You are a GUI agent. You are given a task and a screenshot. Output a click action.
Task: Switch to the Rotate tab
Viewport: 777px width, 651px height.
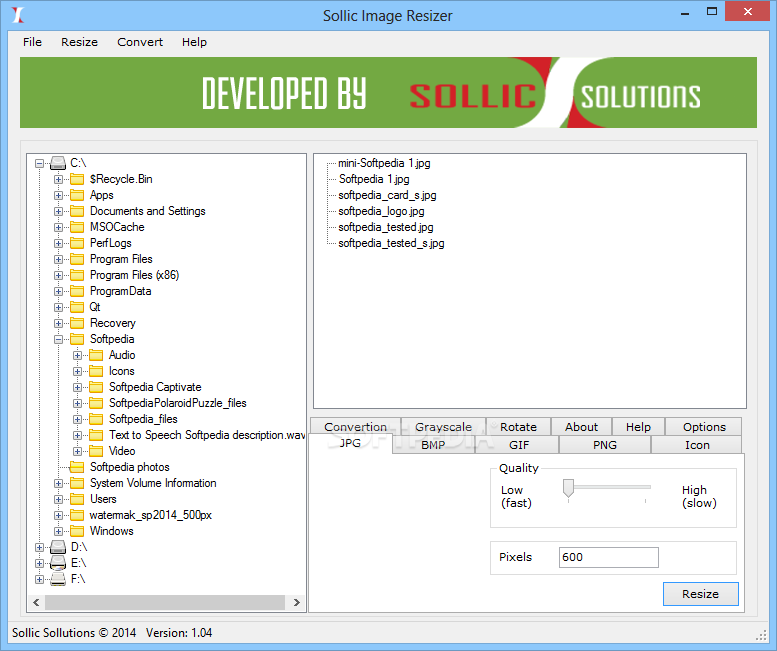pos(518,427)
